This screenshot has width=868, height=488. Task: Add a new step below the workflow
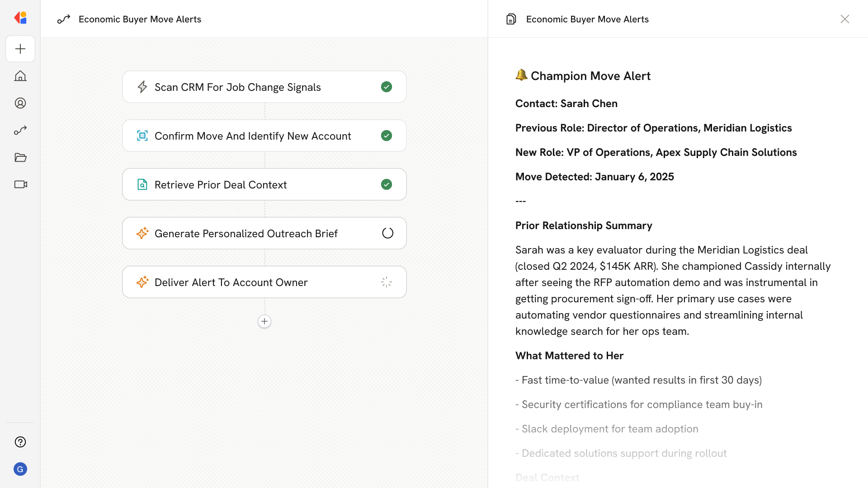point(264,321)
